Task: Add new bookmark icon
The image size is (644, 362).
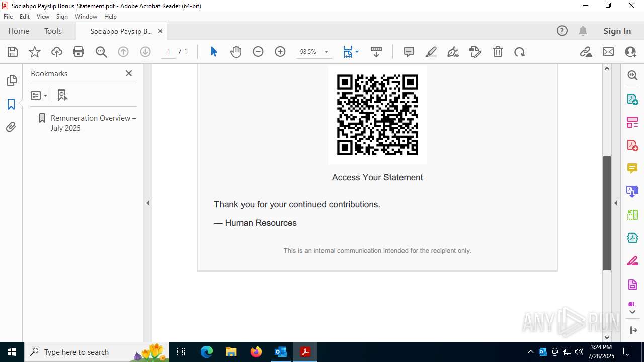Action: [62, 95]
